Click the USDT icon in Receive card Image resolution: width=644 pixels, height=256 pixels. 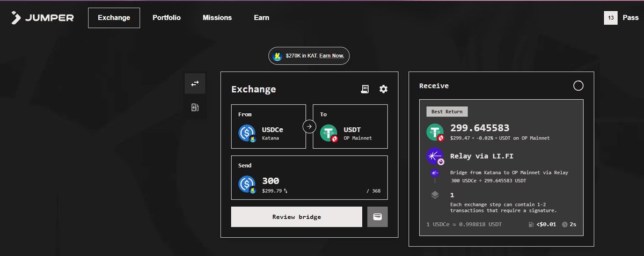(435, 133)
